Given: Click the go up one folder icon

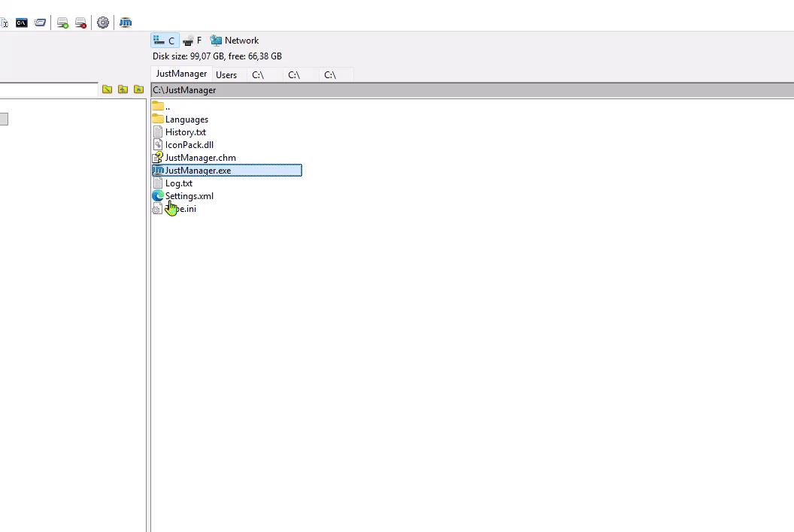Looking at the screenshot, I should pyautogui.click(x=123, y=89).
